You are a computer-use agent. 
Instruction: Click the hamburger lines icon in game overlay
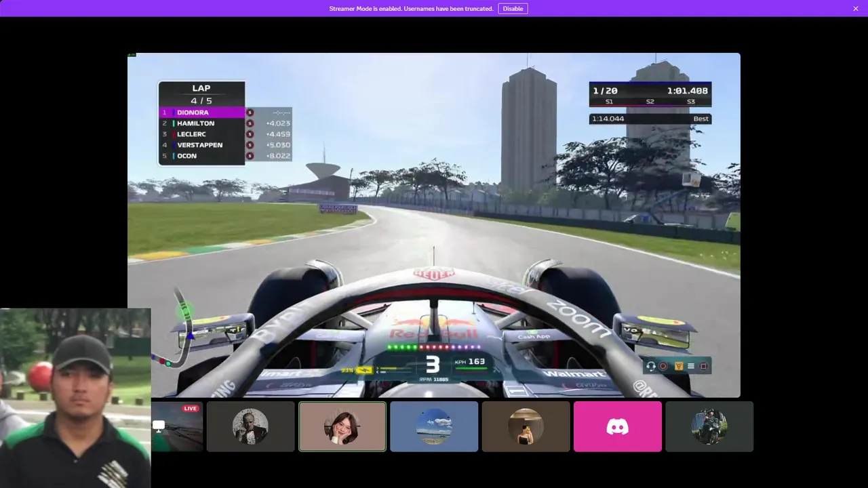point(691,366)
